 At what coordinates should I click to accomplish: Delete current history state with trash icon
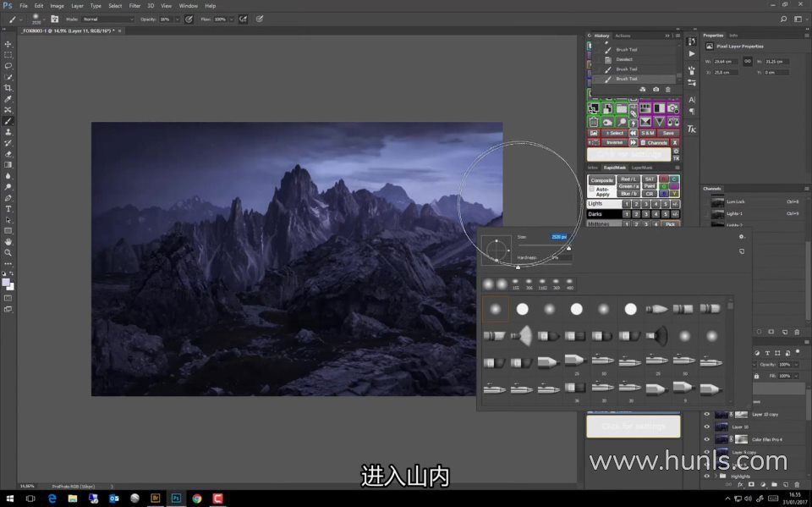pyautogui.click(x=668, y=89)
